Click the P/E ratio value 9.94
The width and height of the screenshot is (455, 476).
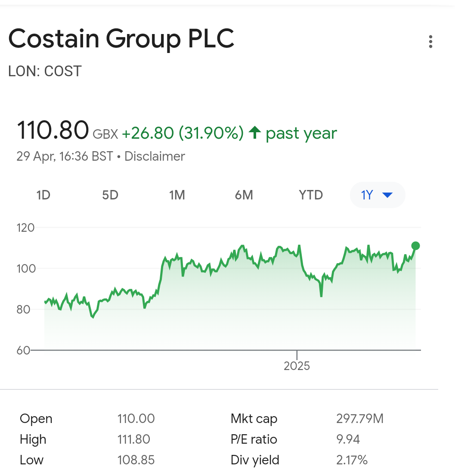[x=348, y=439]
